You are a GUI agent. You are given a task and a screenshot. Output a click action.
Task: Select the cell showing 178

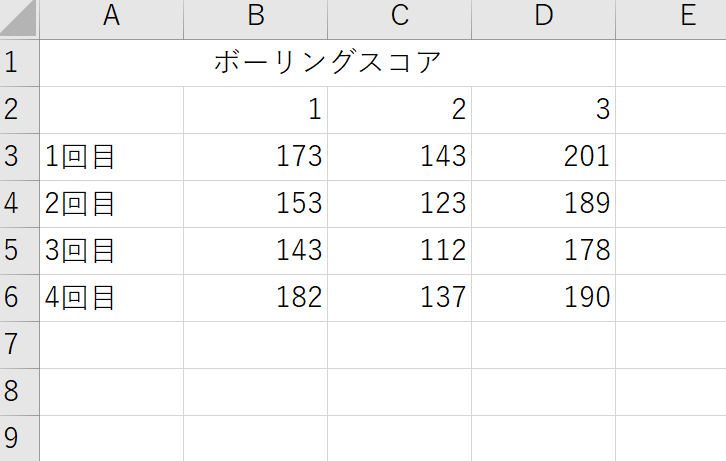point(544,251)
